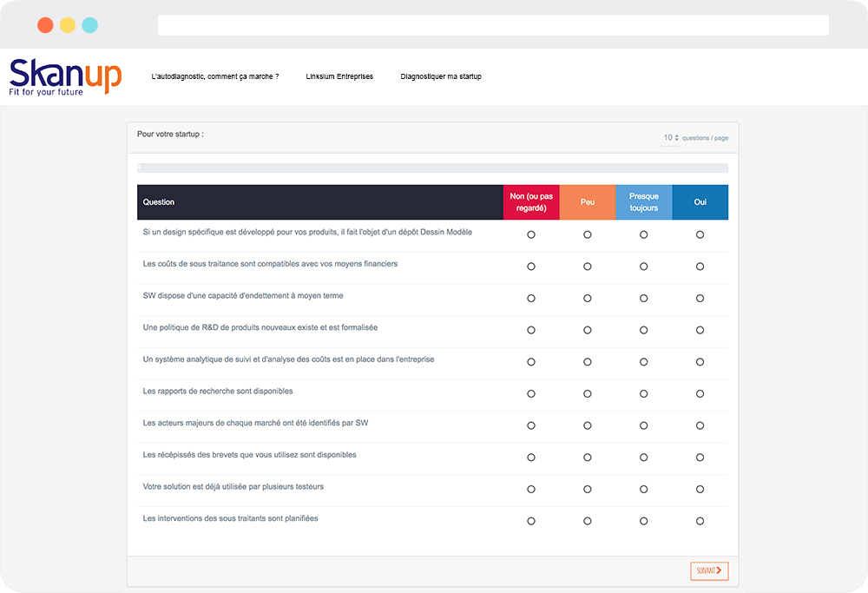868x593 pixels.
Task: Select Oui for acteurs majeurs de chaque marché
Action: pos(700,425)
